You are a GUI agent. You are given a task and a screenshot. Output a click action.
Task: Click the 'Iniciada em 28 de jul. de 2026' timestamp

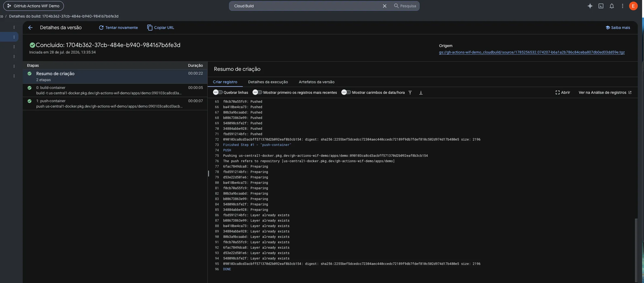62,52
